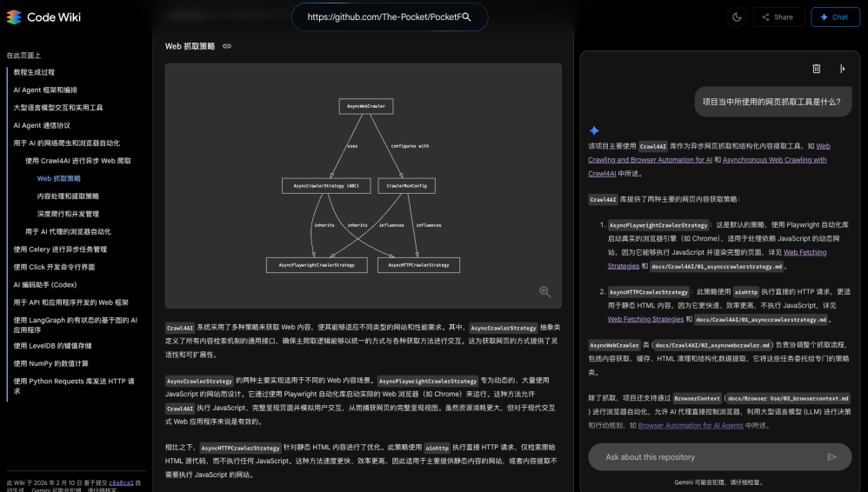Click the Gemini sparkle icon in chat response
Screen dimensions: 868x492
click(x=594, y=130)
